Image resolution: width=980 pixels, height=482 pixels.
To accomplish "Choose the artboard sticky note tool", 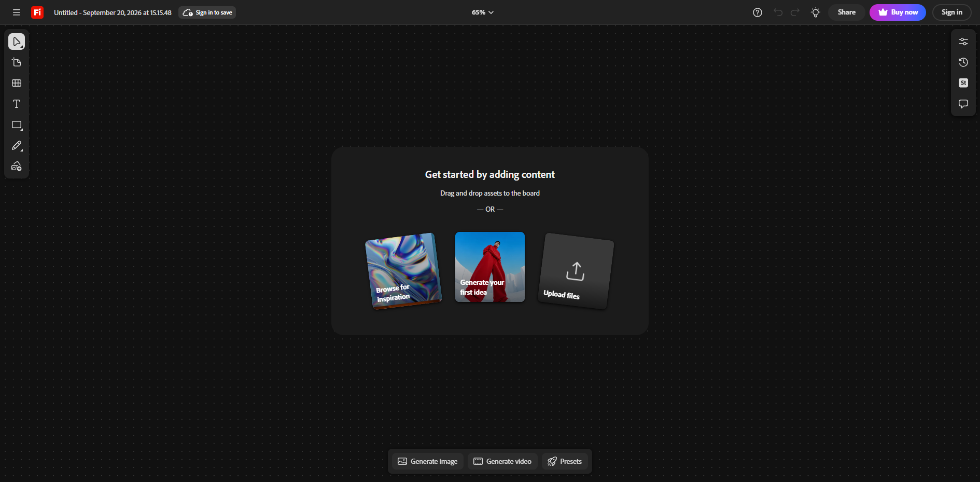I will click(x=17, y=62).
